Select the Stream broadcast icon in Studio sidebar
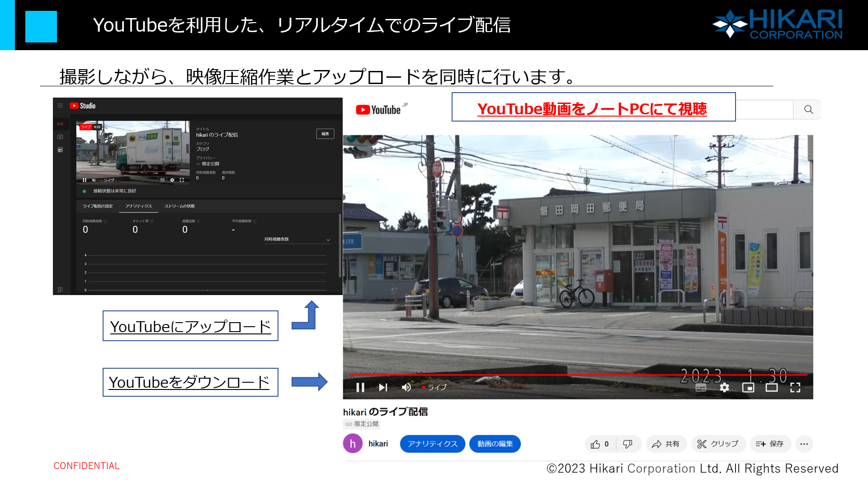This screenshot has height=488, width=868. coord(60,124)
